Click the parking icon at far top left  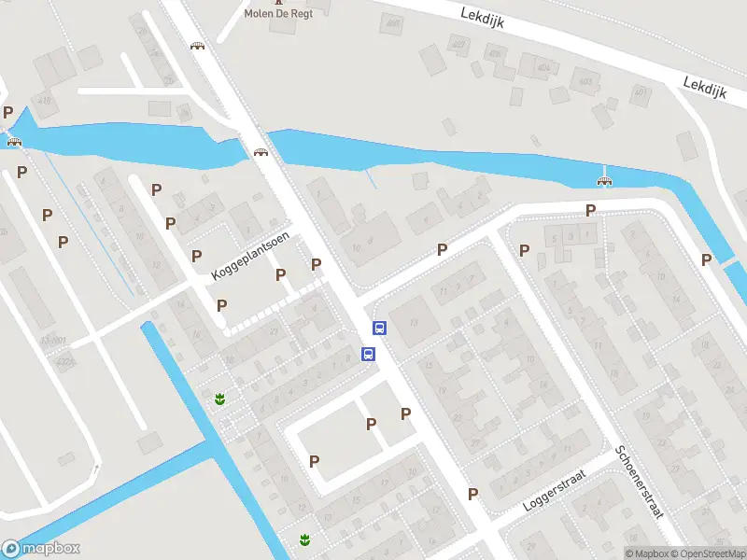click(7, 112)
